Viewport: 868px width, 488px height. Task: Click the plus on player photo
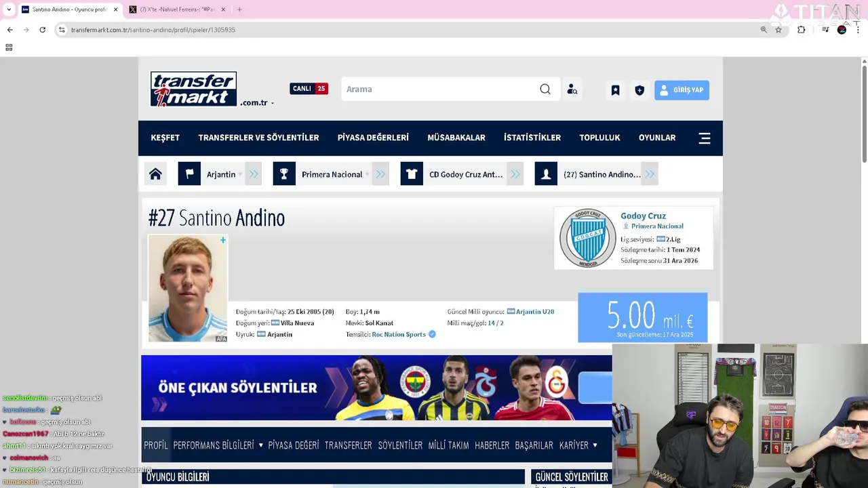222,240
